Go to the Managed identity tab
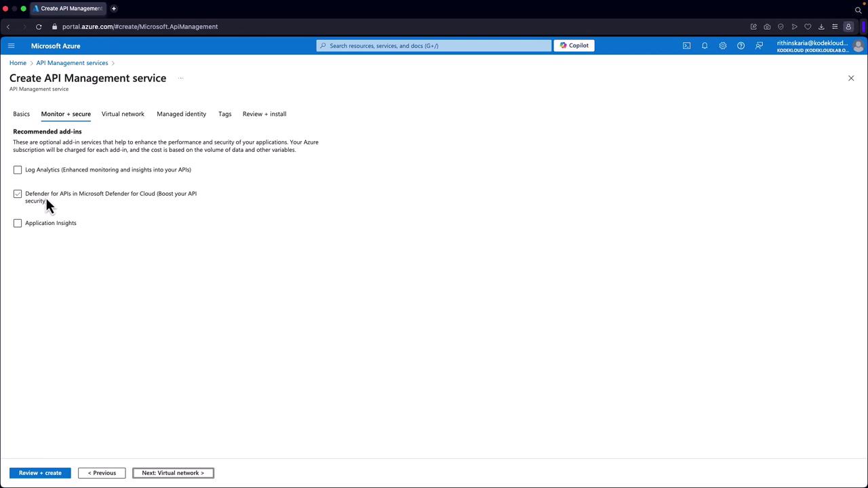Viewport: 868px width, 488px height. click(181, 114)
